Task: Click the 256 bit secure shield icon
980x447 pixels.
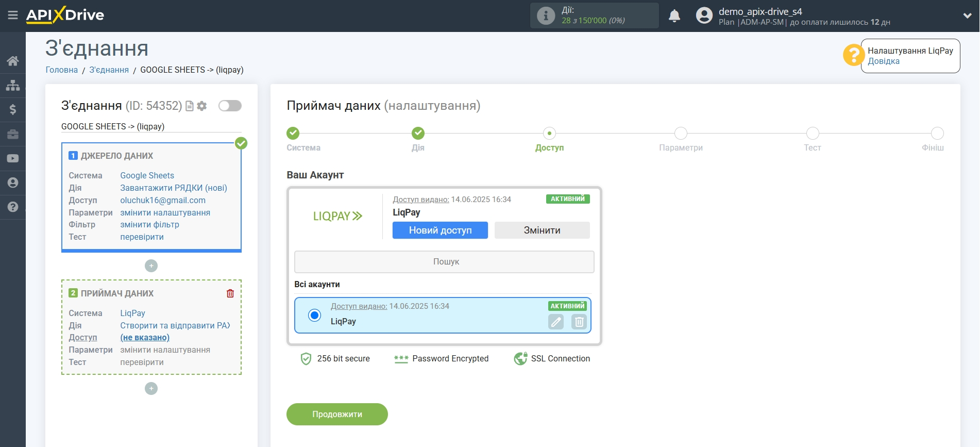Action: pos(306,359)
